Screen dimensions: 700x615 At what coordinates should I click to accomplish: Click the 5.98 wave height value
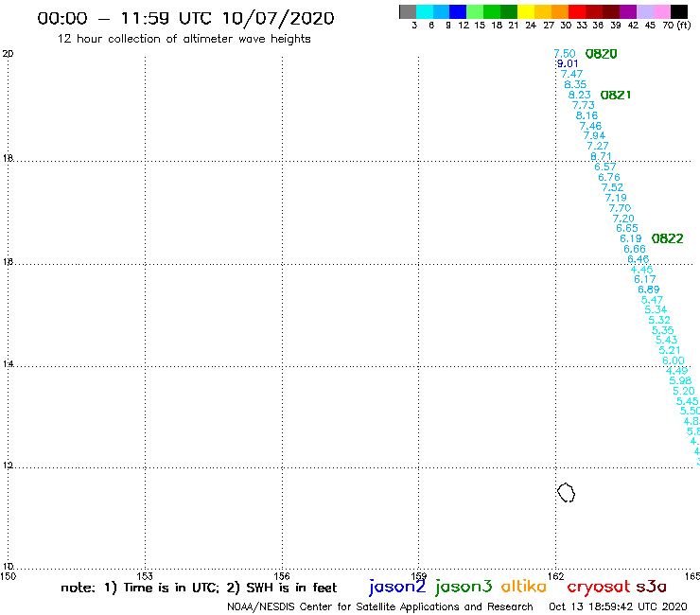click(x=680, y=380)
